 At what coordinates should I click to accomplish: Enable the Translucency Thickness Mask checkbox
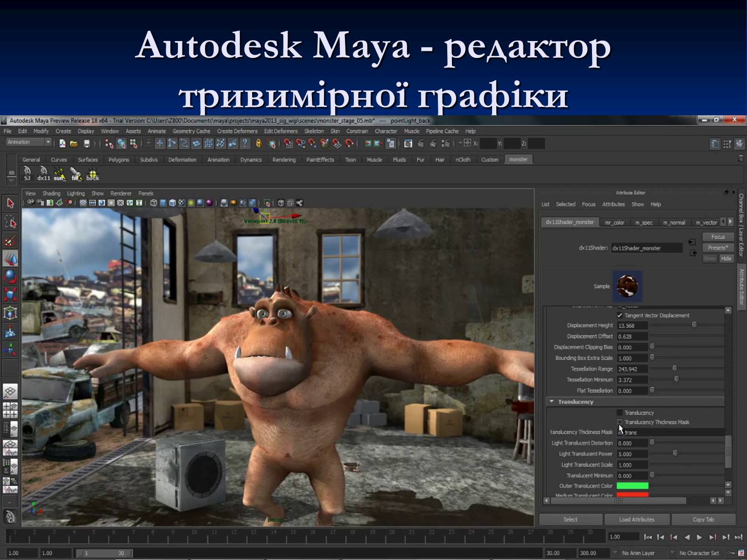pyautogui.click(x=620, y=422)
